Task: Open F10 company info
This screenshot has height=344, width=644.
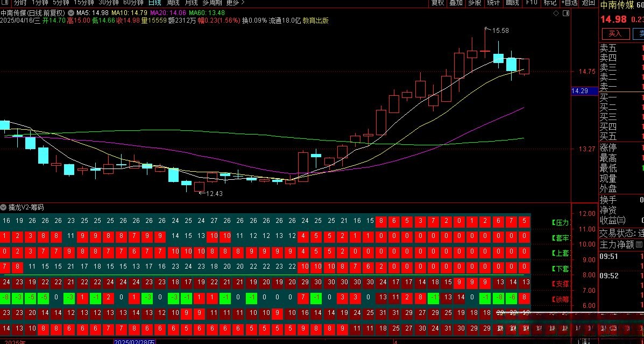Action: point(532,3)
